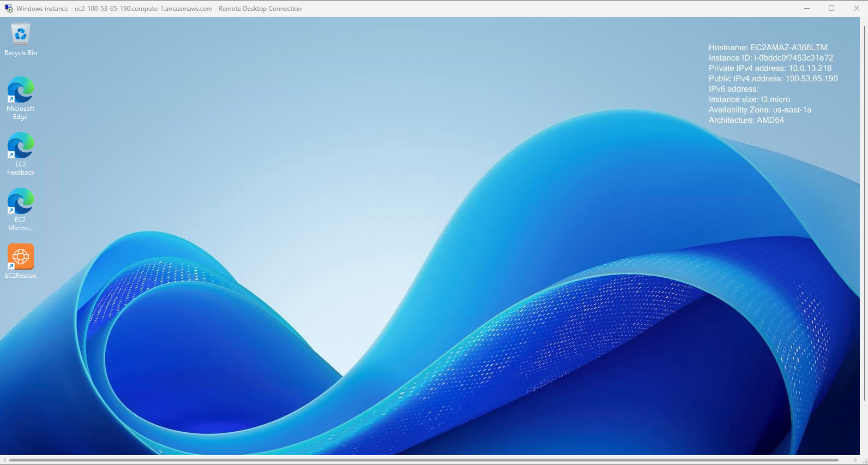Click the Architecture: AMD64 text
868x465 pixels.
point(746,120)
